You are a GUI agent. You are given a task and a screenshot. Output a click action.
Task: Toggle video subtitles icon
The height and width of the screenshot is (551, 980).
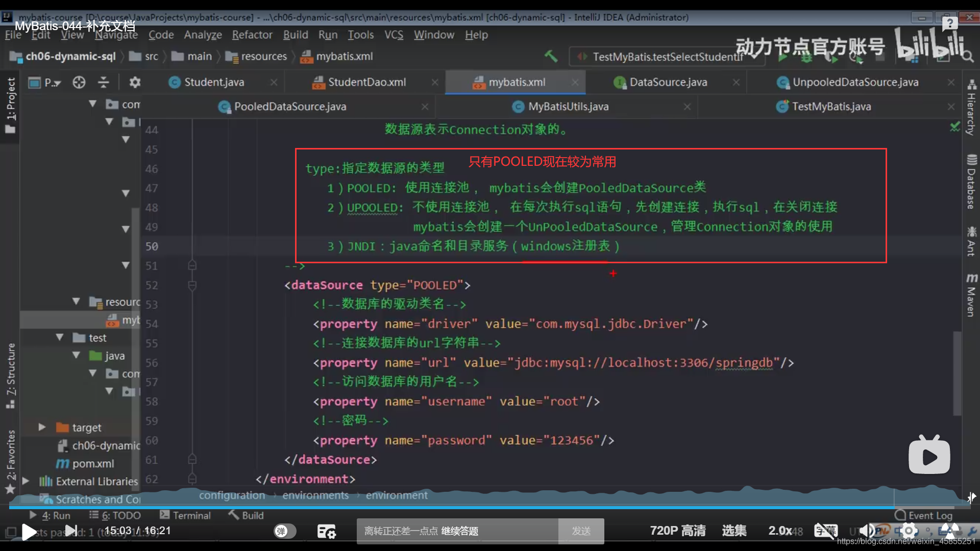[x=825, y=531]
